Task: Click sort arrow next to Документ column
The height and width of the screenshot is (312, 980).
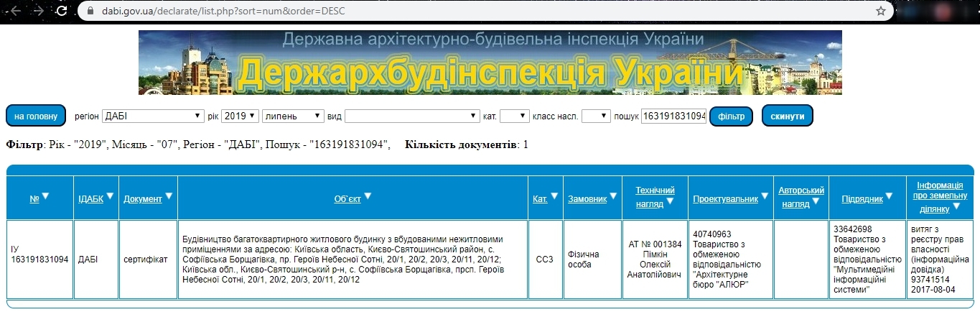Action: coord(169,196)
